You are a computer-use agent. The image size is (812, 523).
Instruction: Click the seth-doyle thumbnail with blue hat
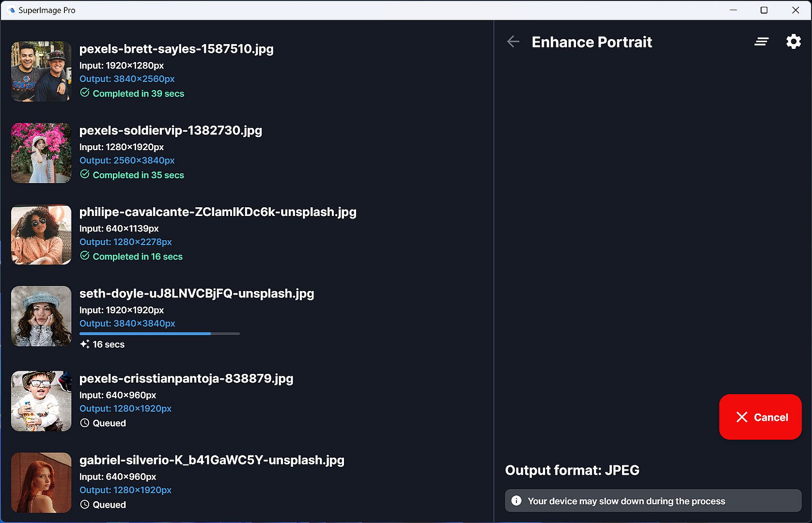[x=41, y=316]
